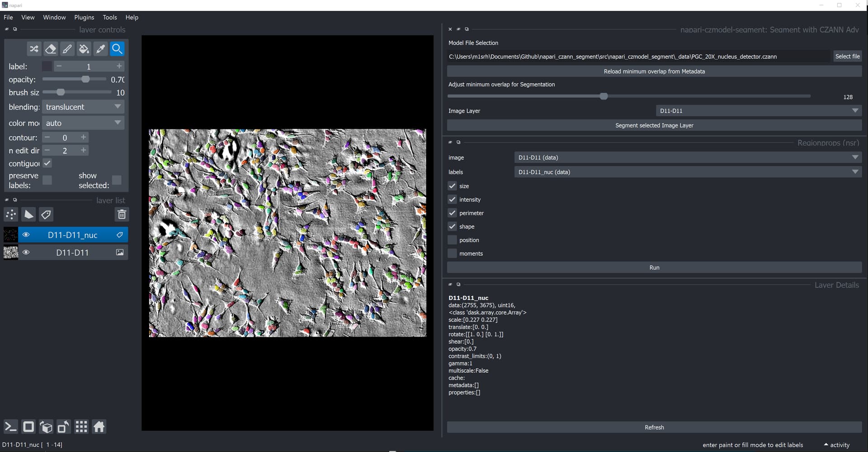
Task: Expand the Image Layer dropdown
Action: pyautogui.click(x=758, y=111)
